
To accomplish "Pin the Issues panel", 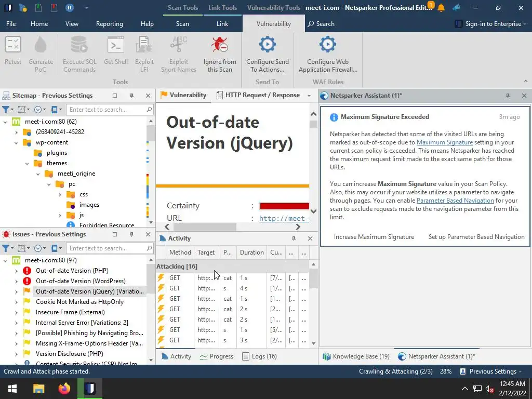I will (x=131, y=234).
